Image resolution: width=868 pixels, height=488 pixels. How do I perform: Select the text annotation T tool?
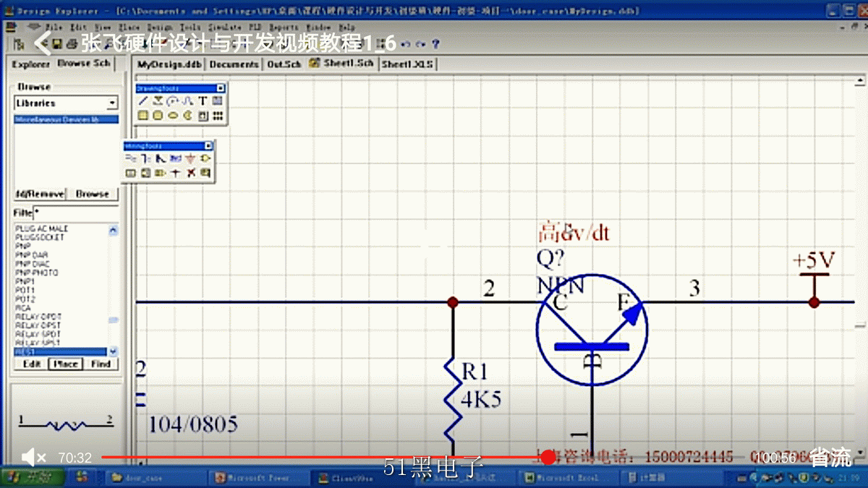203,101
